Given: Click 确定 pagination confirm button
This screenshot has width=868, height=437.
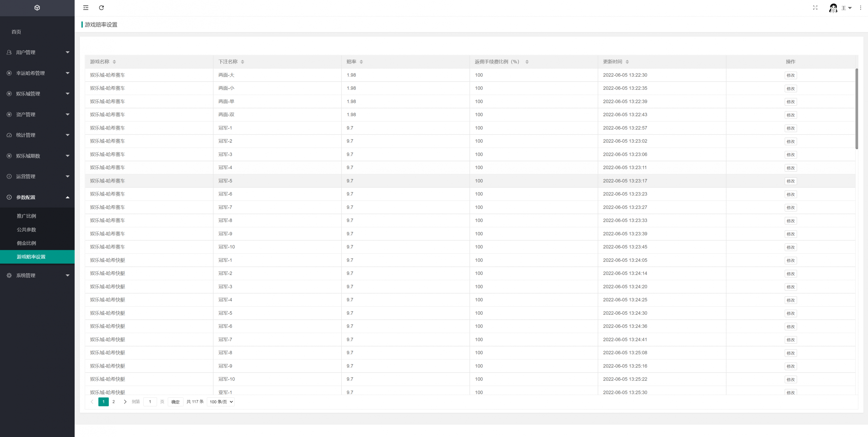Looking at the screenshot, I should (x=175, y=402).
